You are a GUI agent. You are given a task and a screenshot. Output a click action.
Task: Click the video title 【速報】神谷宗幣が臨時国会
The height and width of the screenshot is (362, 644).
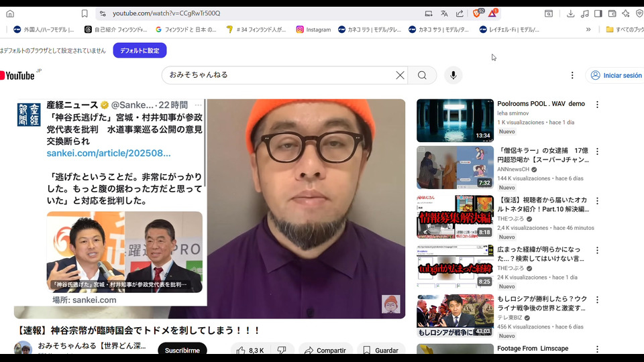138,330
